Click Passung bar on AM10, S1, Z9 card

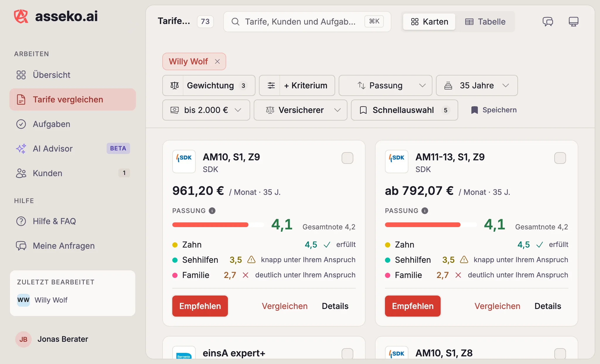tap(218, 225)
